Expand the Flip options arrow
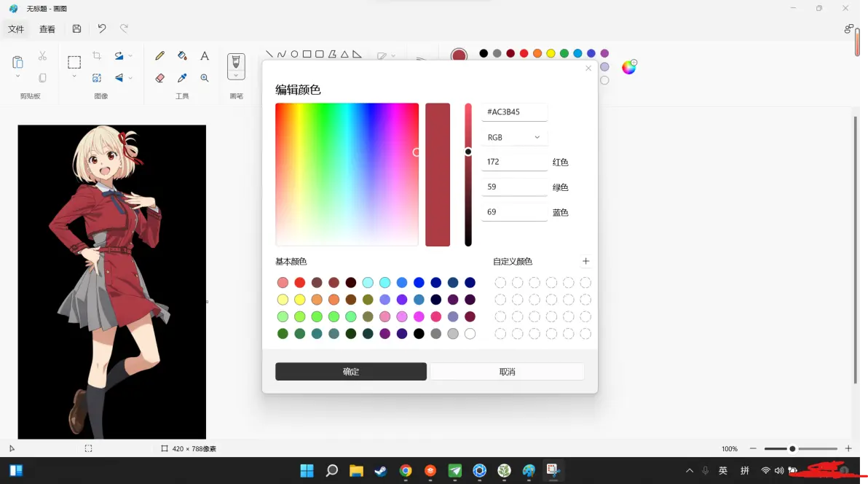The width and height of the screenshot is (868, 484). coord(130,78)
